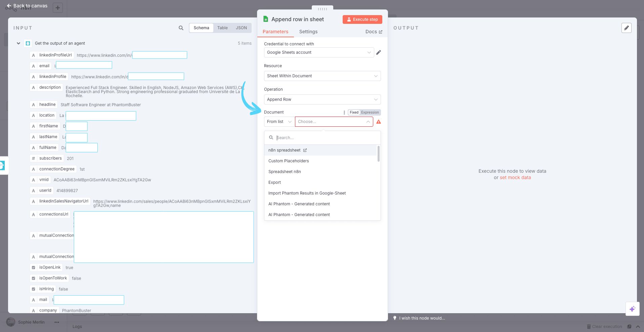Image resolution: width=644 pixels, height=332 pixels.
Task: Click 'I wish this node would...' feedback
Action: tap(422, 318)
